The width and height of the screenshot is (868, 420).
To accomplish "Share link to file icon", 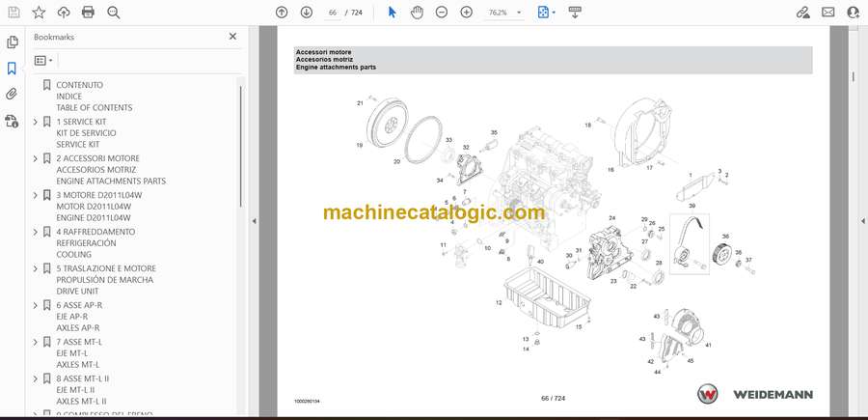I will [x=803, y=13].
